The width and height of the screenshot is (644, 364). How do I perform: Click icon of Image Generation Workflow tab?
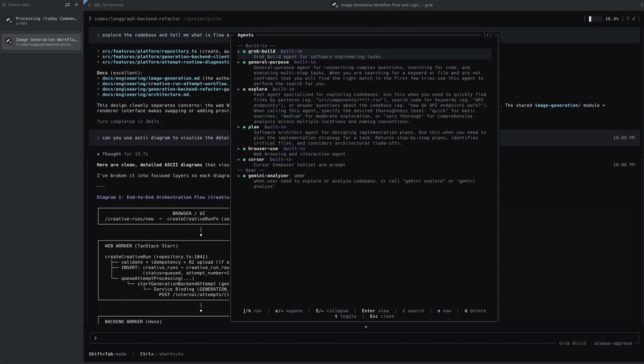coord(9,41)
